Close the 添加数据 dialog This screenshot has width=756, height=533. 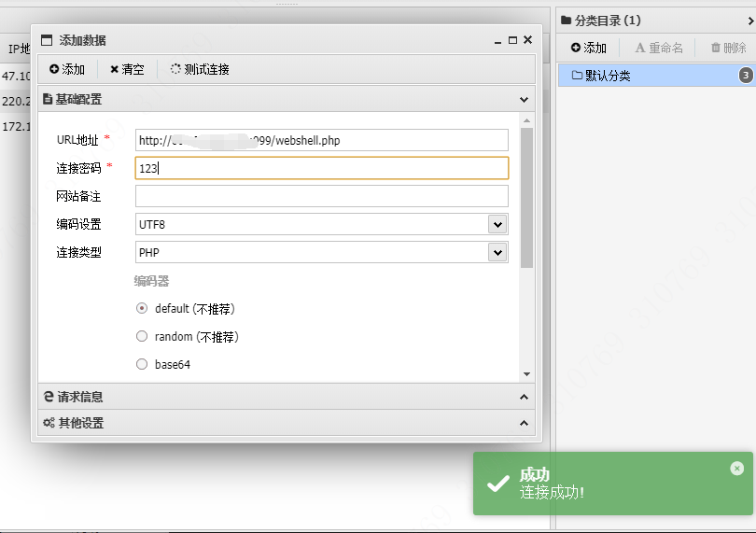click(x=528, y=40)
